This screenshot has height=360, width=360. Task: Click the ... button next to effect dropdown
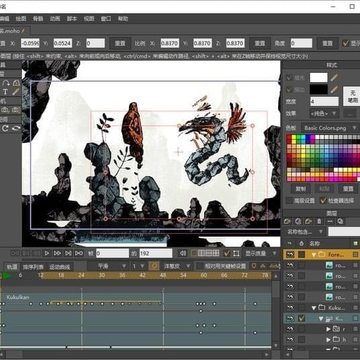tap(350, 113)
